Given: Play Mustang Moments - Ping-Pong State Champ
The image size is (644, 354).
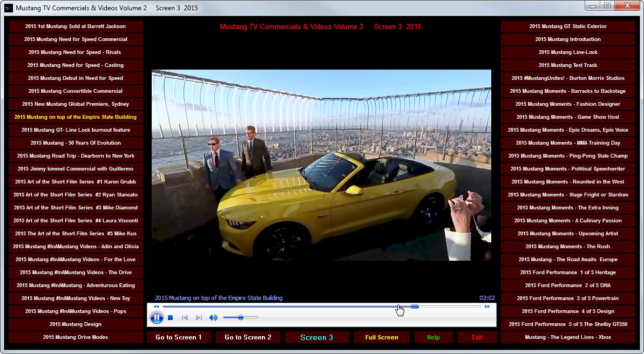Looking at the screenshot, I should tap(568, 155).
